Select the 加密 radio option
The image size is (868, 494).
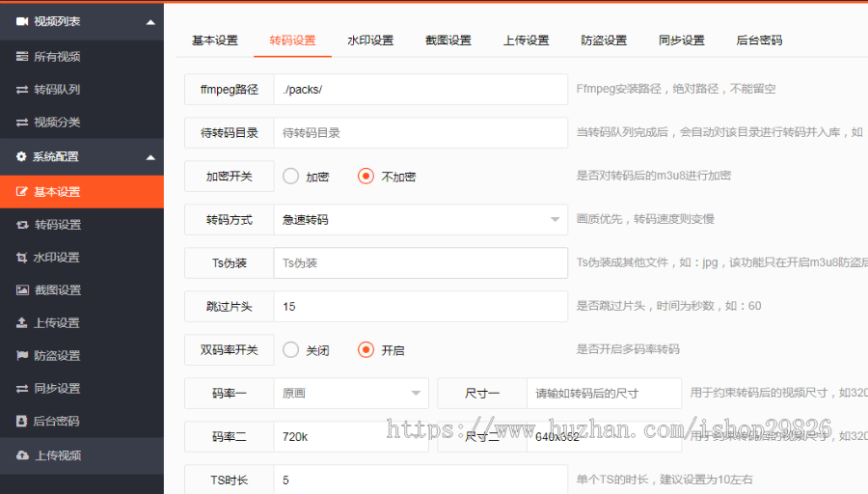tap(291, 177)
